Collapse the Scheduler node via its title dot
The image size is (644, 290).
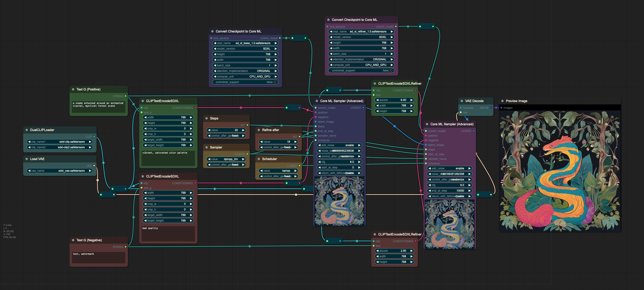(x=259, y=159)
